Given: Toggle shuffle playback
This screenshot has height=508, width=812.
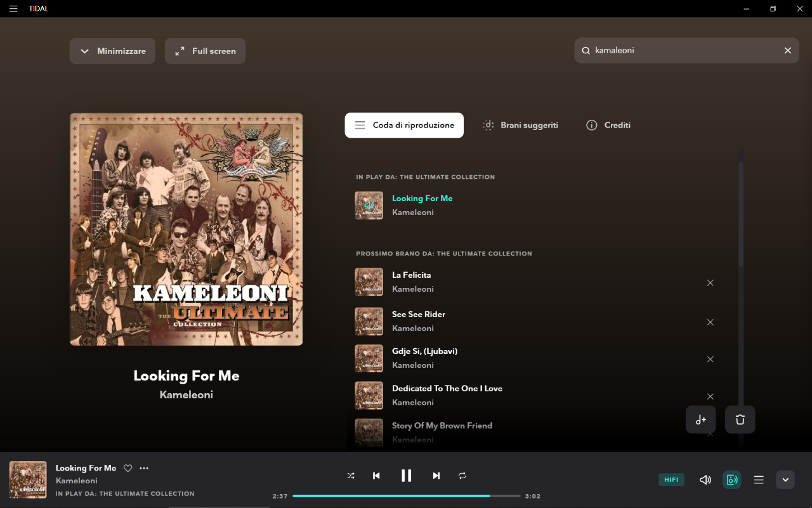Looking at the screenshot, I should (351, 476).
